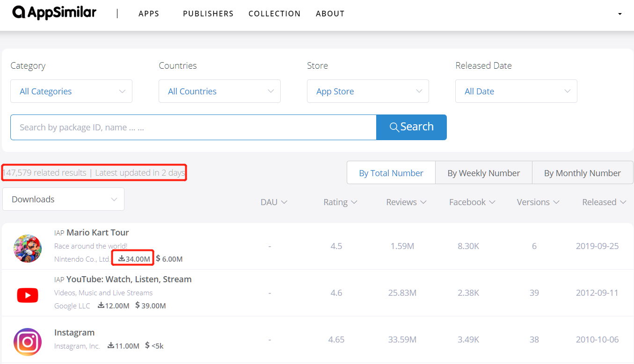Click Race around the world! subtitle
The height and width of the screenshot is (364, 634).
coord(91,246)
